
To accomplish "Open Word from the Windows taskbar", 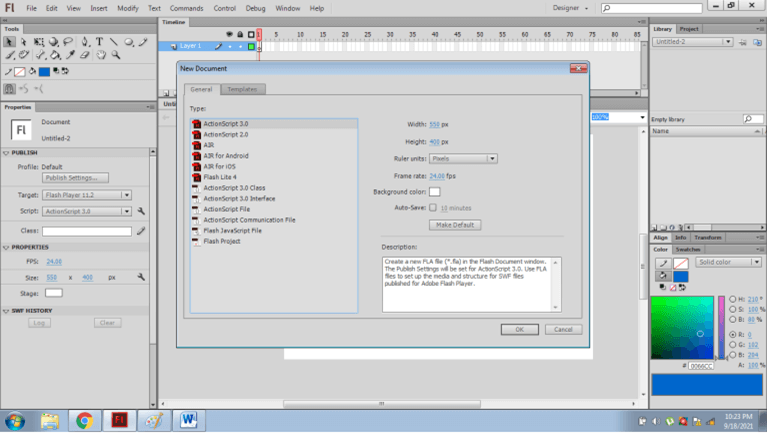I will click(x=188, y=420).
